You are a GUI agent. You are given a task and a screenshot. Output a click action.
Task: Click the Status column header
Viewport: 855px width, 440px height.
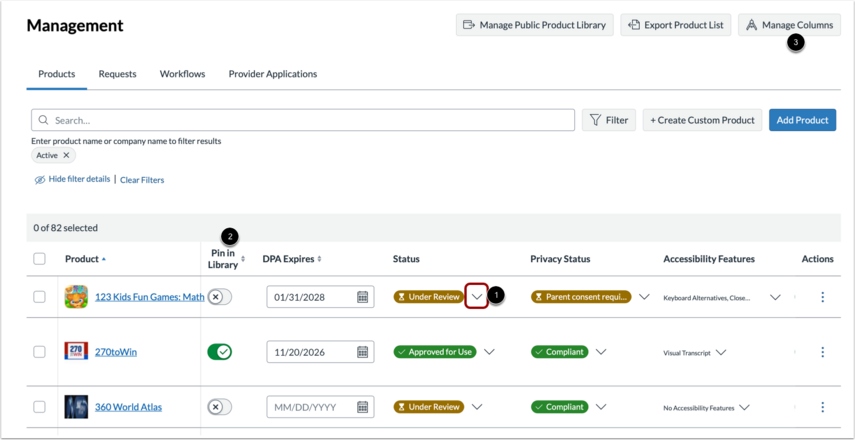[406, 259]
